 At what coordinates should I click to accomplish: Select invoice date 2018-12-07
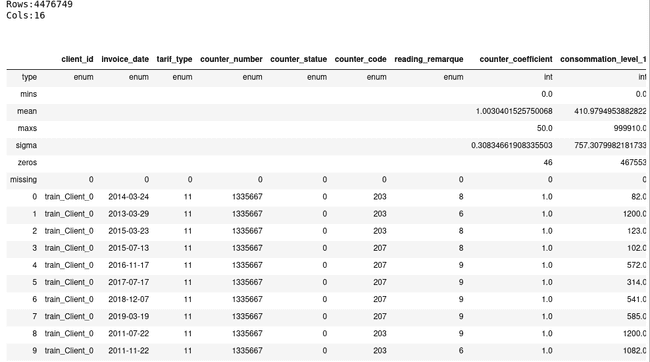(x=129, y=299)
